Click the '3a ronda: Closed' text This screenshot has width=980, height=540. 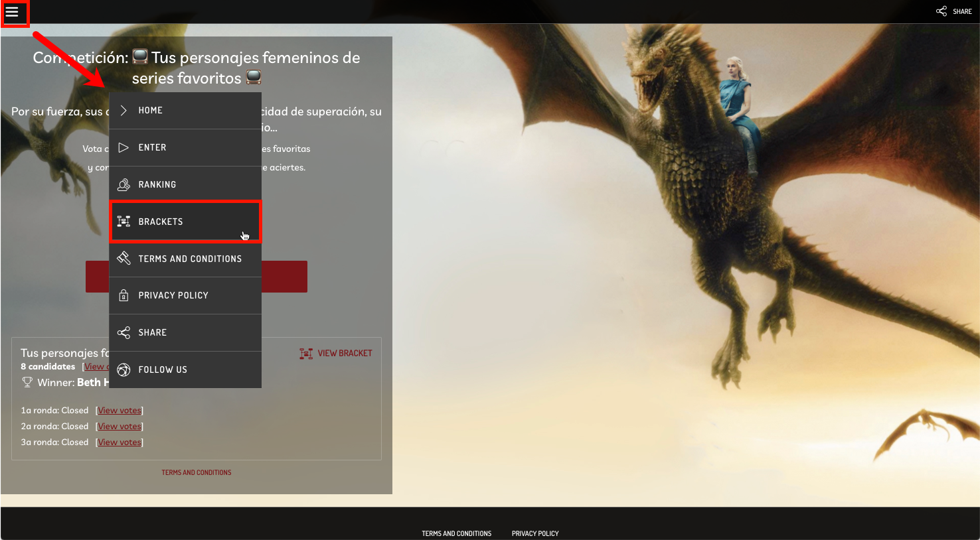coord(54,442)
